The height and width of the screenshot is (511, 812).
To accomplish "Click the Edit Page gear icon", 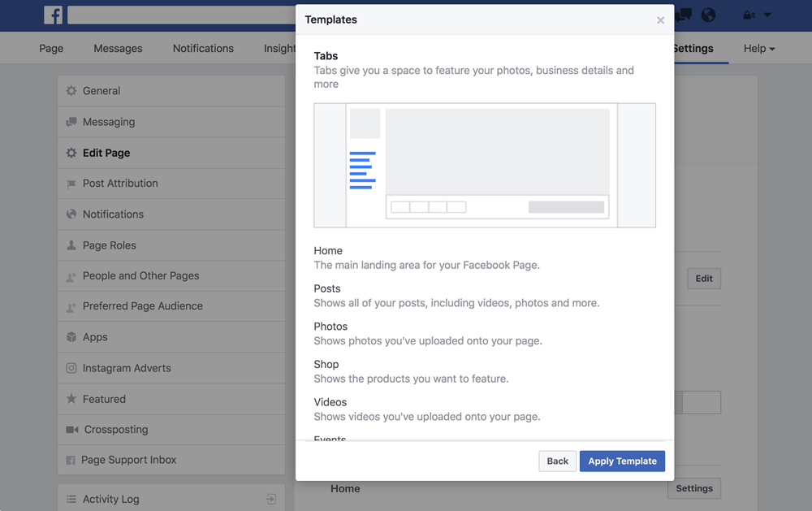I will click(x=71, y=153).
